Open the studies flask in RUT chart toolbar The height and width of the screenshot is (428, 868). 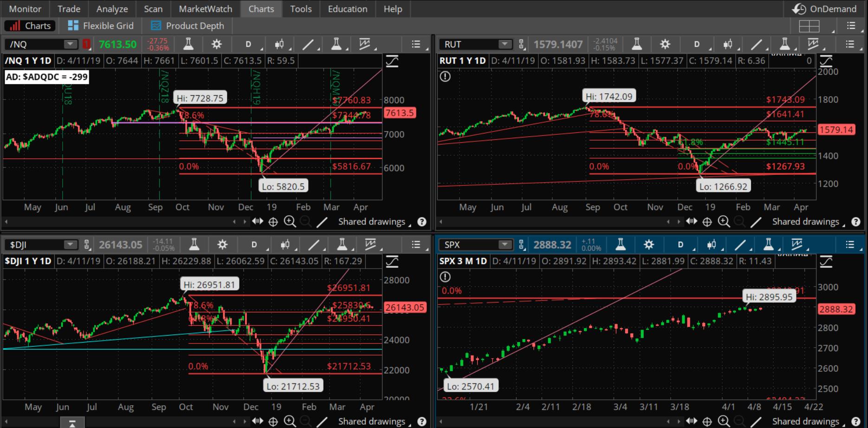click(x=637, y=44)
